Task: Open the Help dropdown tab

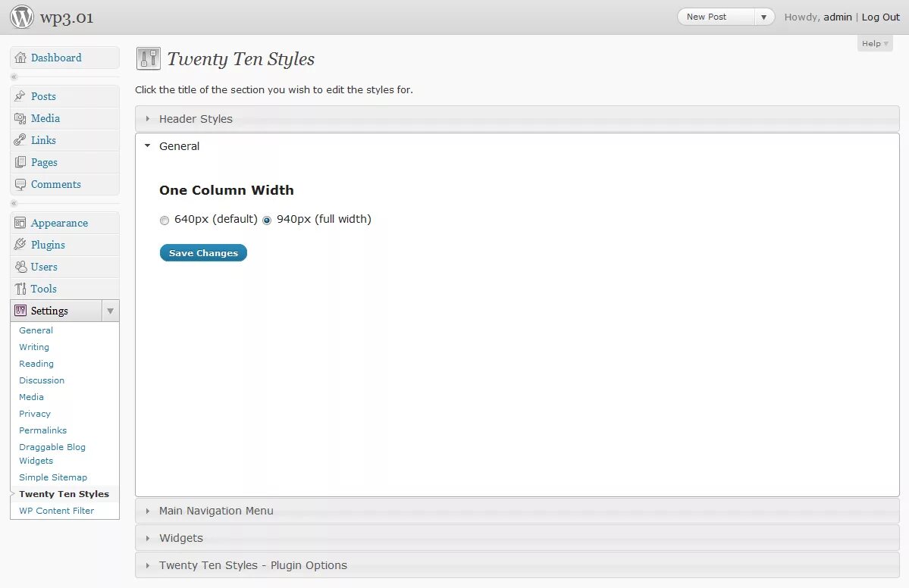Action: [875, 43]
